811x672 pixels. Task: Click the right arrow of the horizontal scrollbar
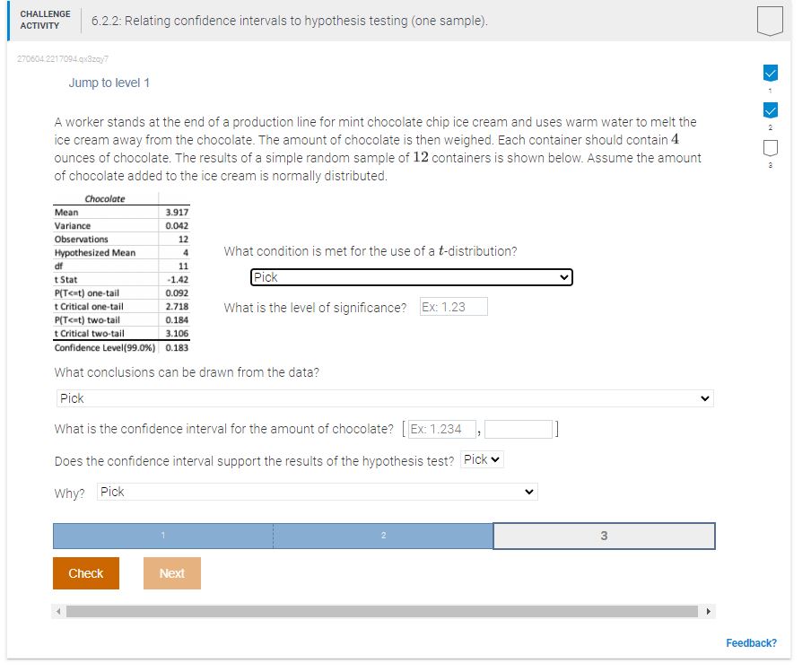coord(709,610)
